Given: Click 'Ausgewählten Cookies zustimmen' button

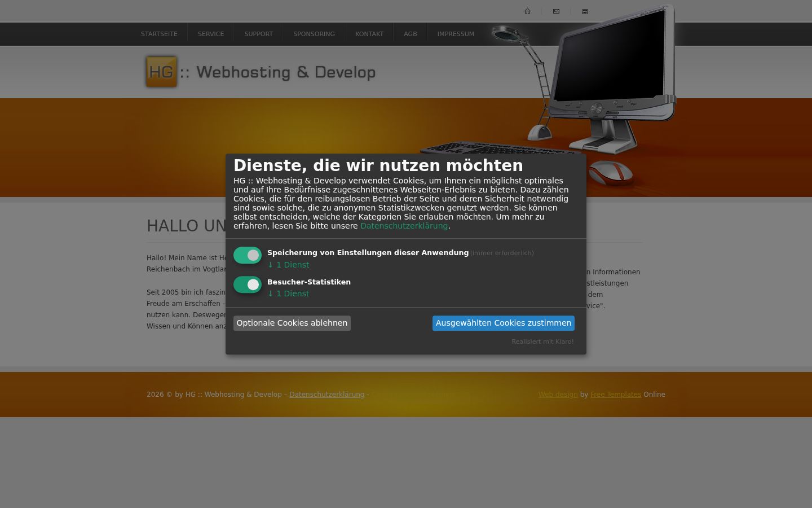Looking at the screenshot, I should [x=504, y=323].
